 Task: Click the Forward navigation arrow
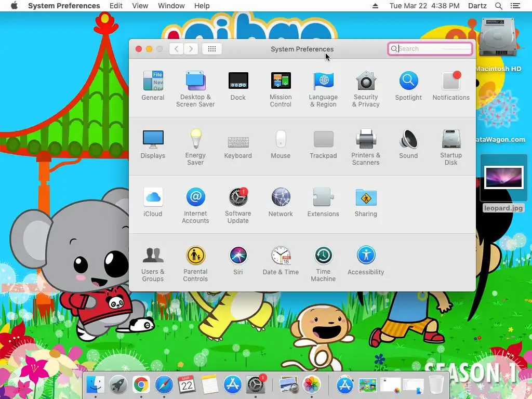tap(191, 49)
